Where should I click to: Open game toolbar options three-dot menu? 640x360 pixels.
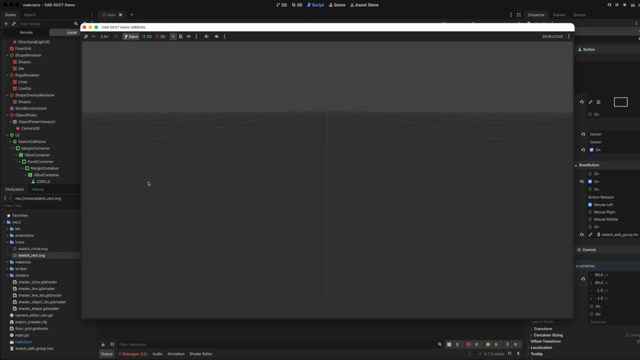click(x=569, y=37)
